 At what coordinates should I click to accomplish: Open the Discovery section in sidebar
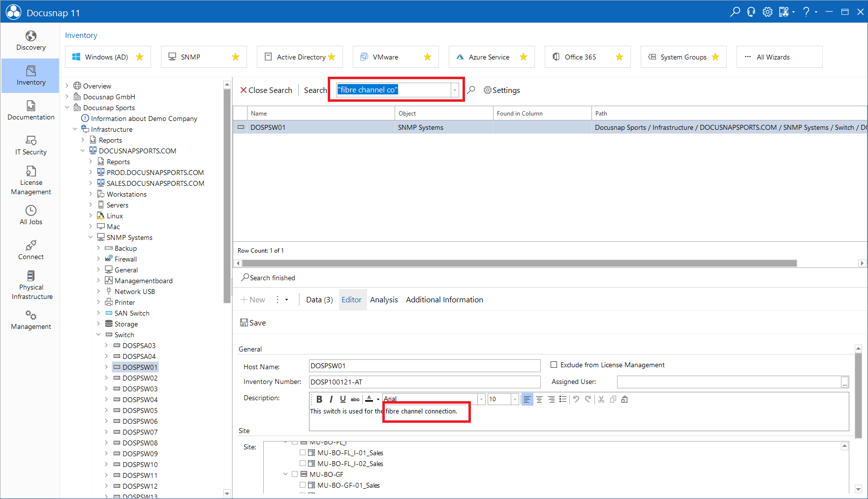click(31, 41)
